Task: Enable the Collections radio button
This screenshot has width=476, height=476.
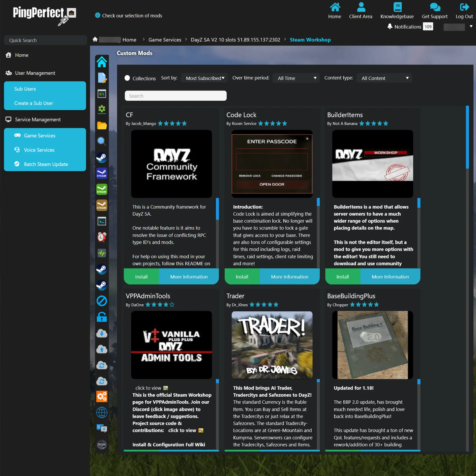Action: click(127, 78)
